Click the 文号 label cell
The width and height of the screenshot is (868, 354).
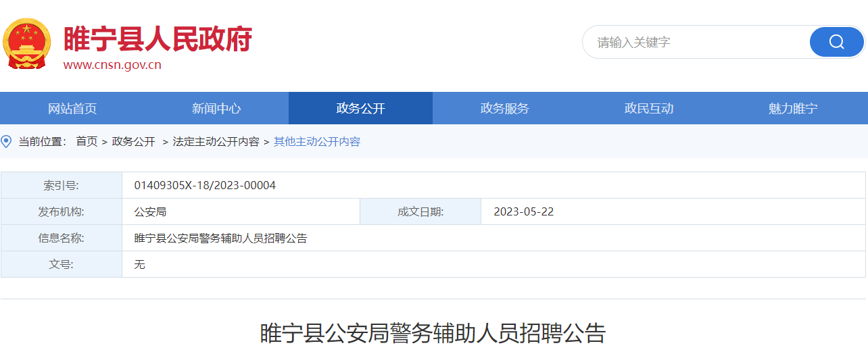[62, 264]
